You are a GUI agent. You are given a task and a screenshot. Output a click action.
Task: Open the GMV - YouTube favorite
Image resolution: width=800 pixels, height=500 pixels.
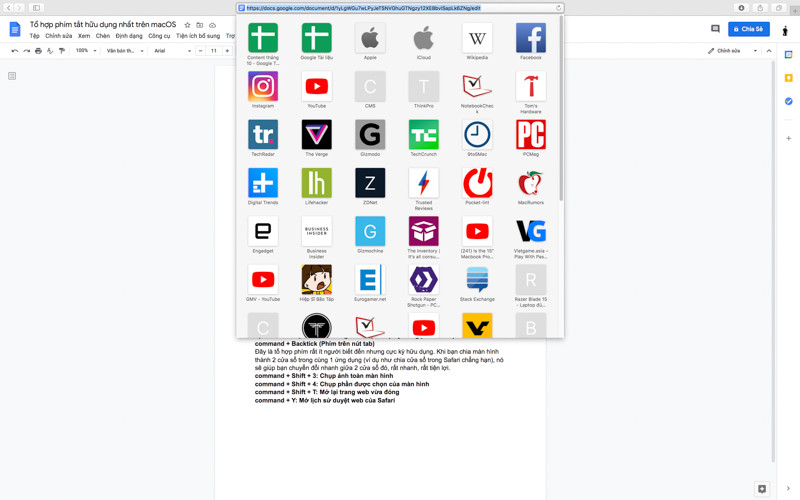tap(263, 280)
